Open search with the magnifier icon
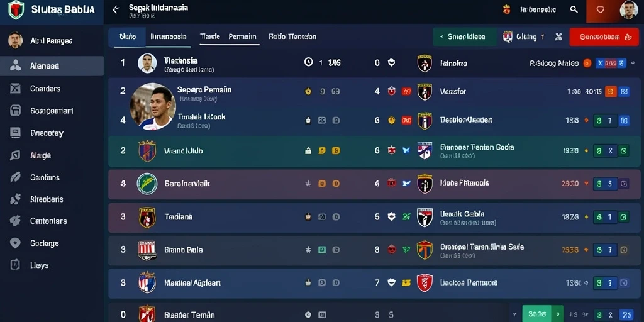This screenshot has width=644, height=322. 574,9
